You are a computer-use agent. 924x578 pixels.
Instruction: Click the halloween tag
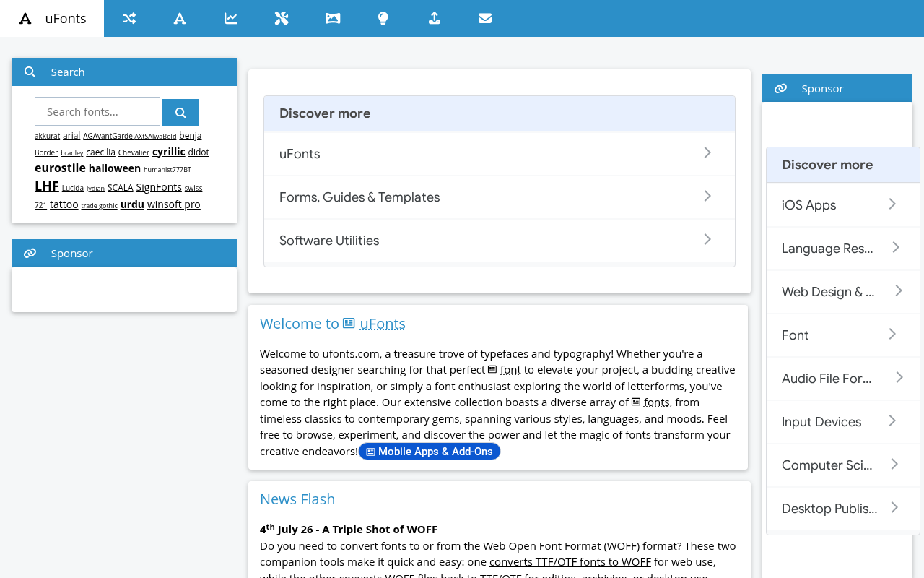(x=115, y=168)
